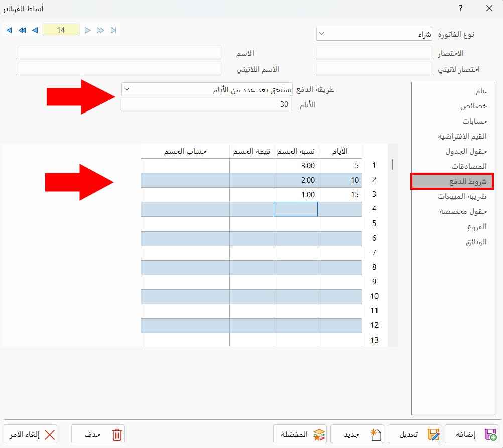Click the record number field showing 14

[x=61, y=30]
